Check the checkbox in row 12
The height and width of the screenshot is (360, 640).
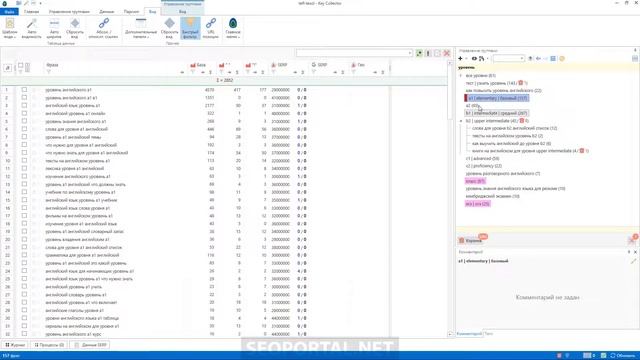click(24, 176)
